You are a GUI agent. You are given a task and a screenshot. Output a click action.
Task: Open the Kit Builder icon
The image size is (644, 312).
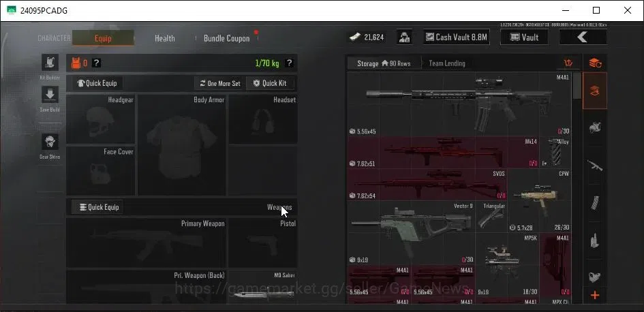[50, 63]
